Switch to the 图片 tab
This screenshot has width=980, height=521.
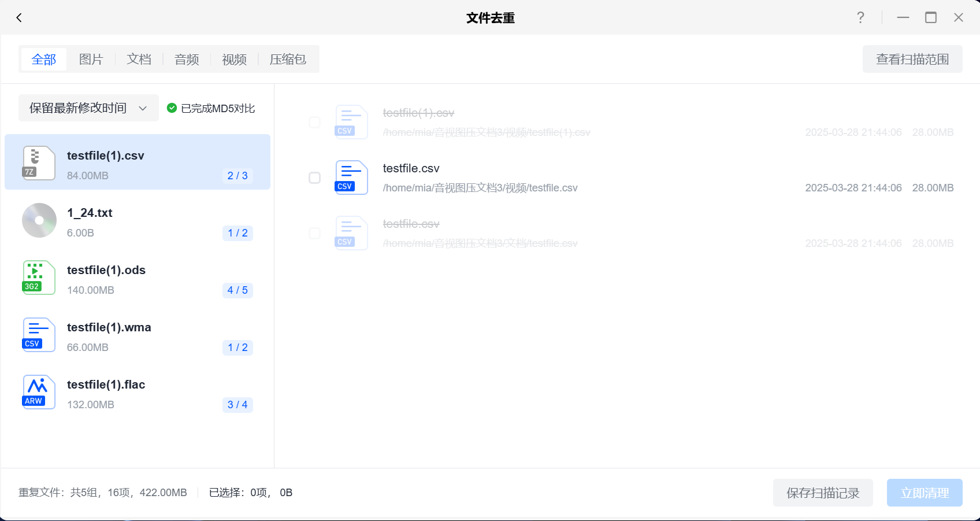tap(91, 60)
